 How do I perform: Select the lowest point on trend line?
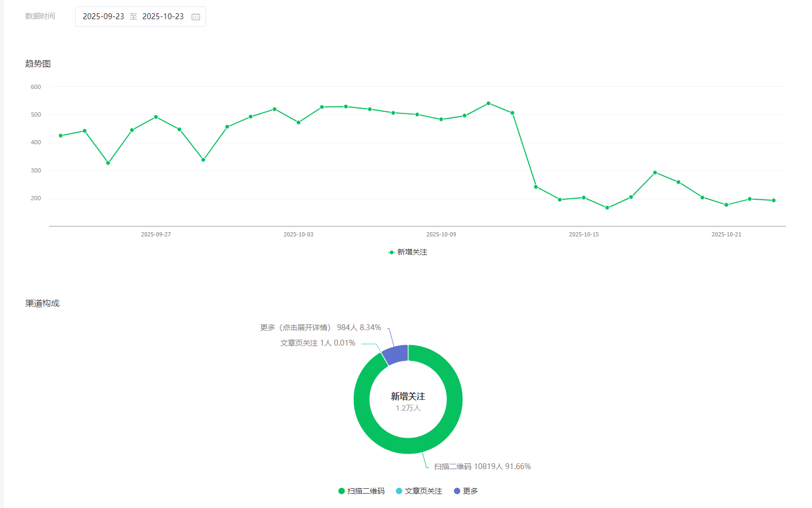tap(607, 208)
